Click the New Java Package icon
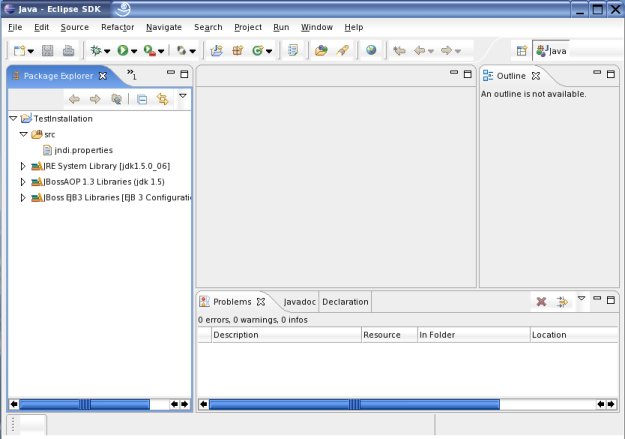Viewport: 625px width, 439px height. tap(237, 50)
